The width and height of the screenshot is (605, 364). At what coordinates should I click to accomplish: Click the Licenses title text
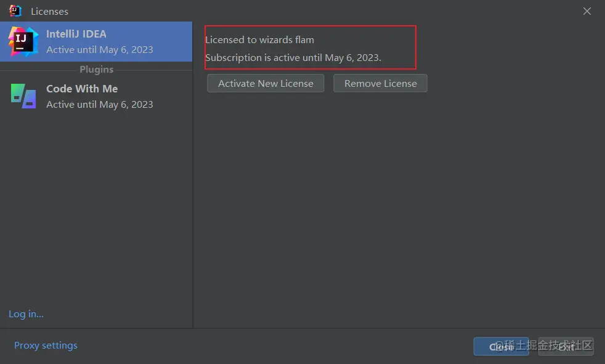tap(49, 10)
